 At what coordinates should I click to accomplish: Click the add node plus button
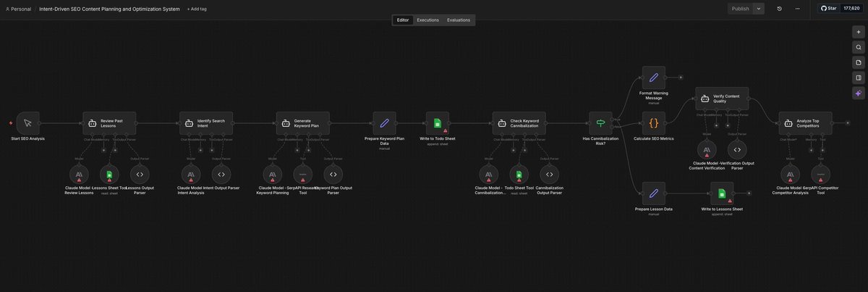(859, 32)
